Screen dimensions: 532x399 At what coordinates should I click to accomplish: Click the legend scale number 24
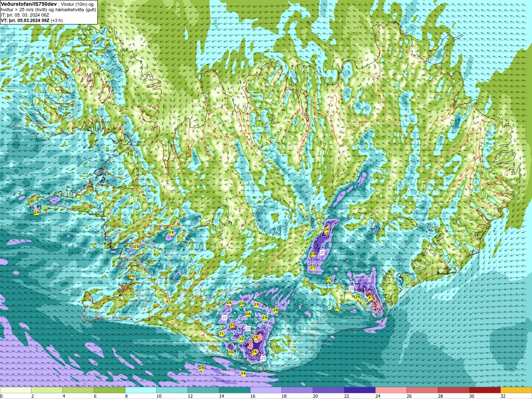pos(378,396)
